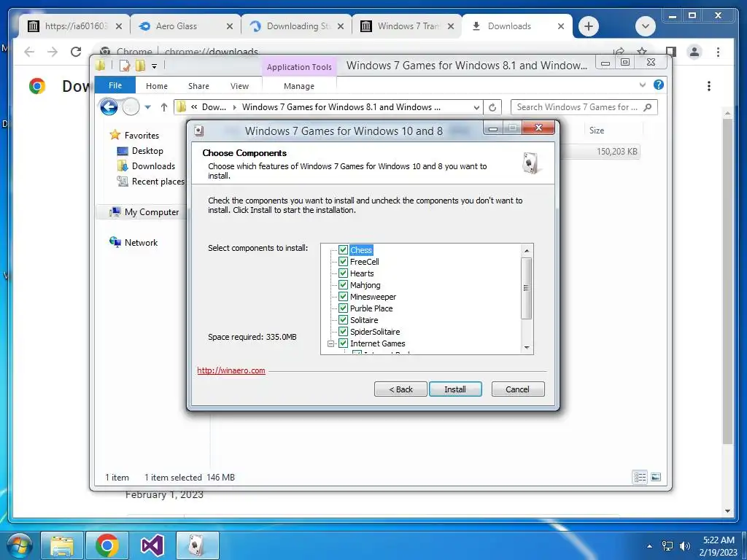Image resolution: width=747 pixels, height=560 pixels.
Task: Click the Explorer Back arrow button
Action: tap(109, 107)
